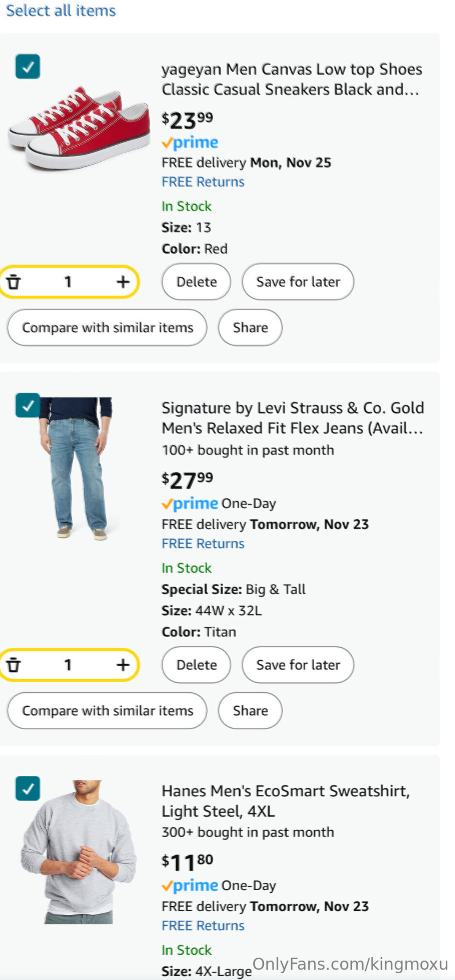Click trash icon for canvas shoes quantity
455x980 pixels.
13,282
